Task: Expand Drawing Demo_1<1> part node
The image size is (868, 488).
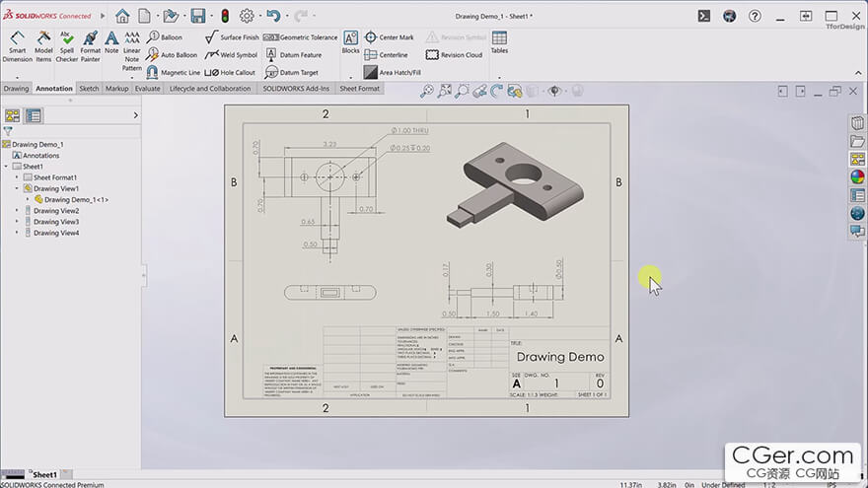Action: coord(28,200)
